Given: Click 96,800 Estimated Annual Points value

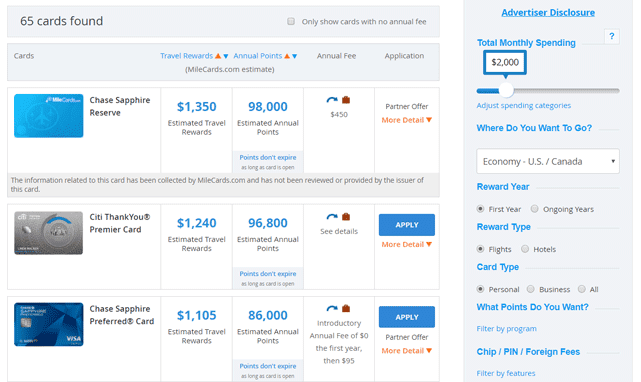Looking at the screenshot, I should pos(268,223).
